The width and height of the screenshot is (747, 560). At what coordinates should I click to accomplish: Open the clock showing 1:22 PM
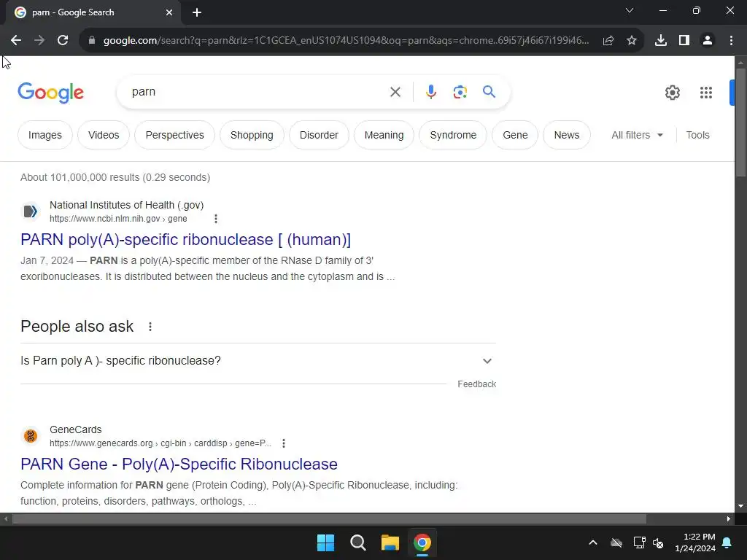695,542
